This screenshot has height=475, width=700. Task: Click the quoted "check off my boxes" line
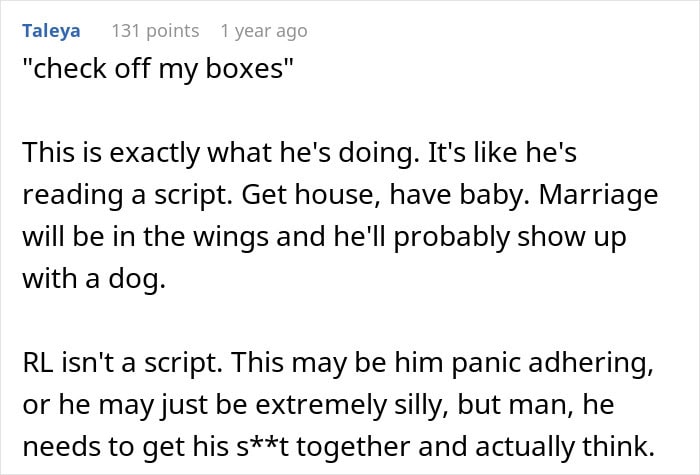[x=158, y=69]
